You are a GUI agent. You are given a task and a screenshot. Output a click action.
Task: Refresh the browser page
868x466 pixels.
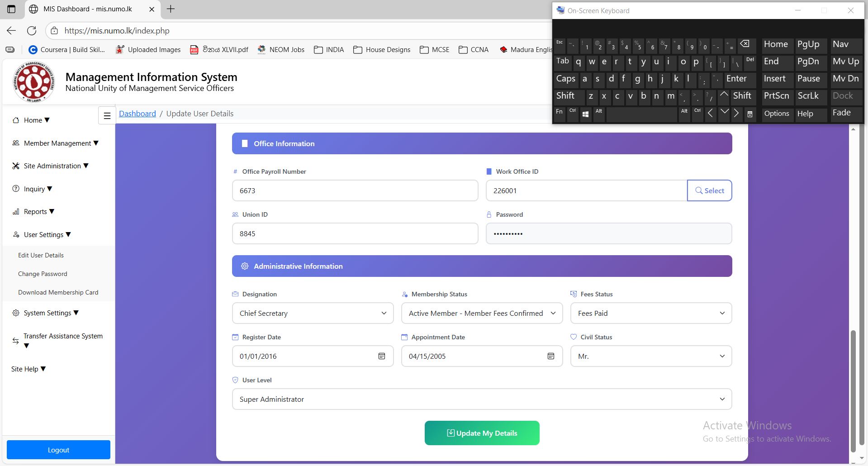tap(32, 31)
